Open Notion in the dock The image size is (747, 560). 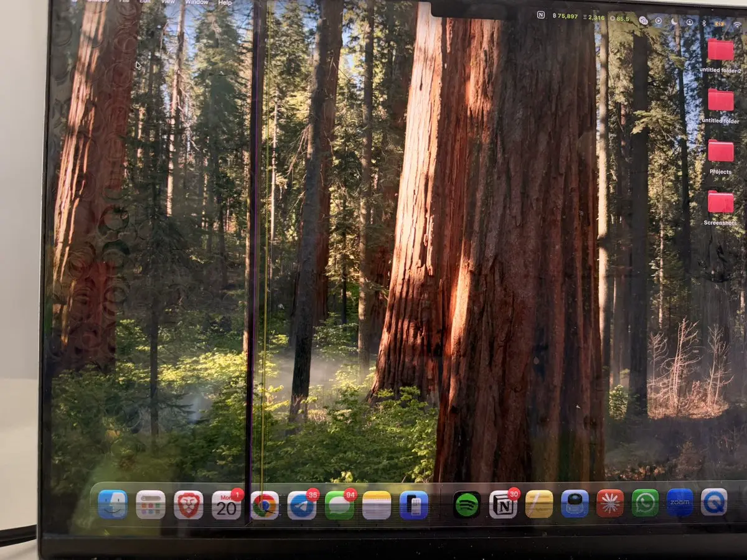(x=503, y=505)
